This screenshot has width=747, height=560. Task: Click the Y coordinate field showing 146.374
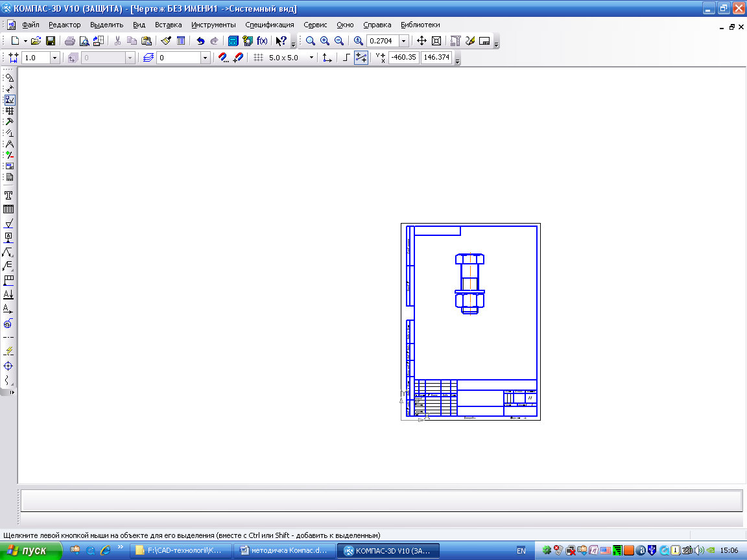(x=436, y=57)
